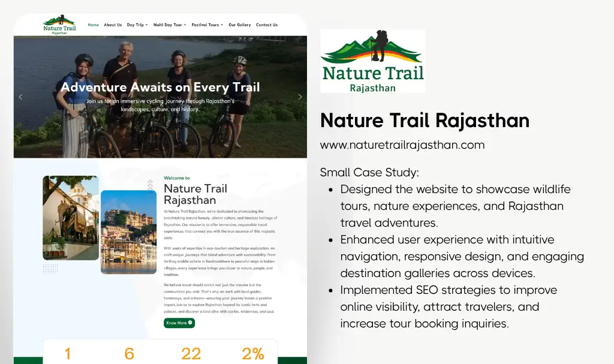The height and width of the screenshot is (364, 614).
Task: Expand the Multi Day Tour dropdown
Action: point(170,25)
